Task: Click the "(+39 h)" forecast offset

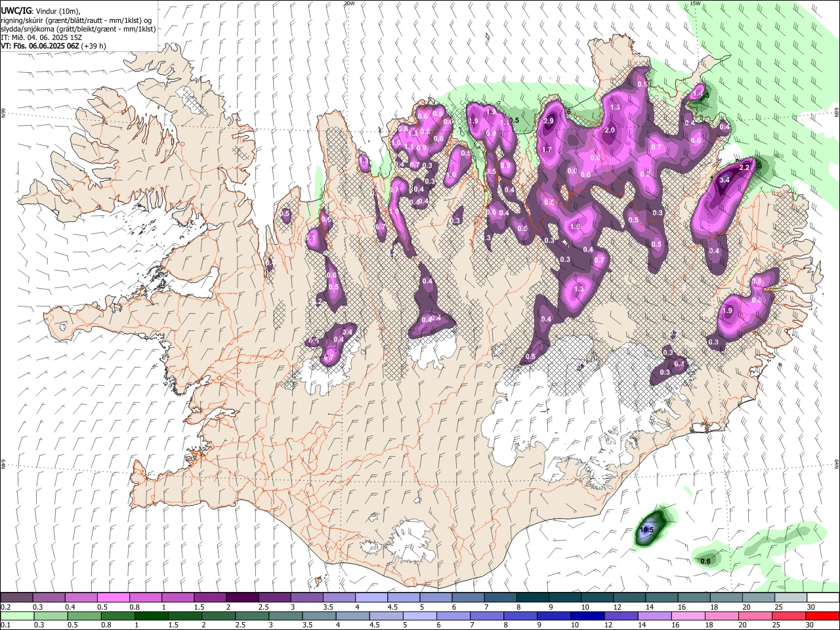Action: (94, 46)
